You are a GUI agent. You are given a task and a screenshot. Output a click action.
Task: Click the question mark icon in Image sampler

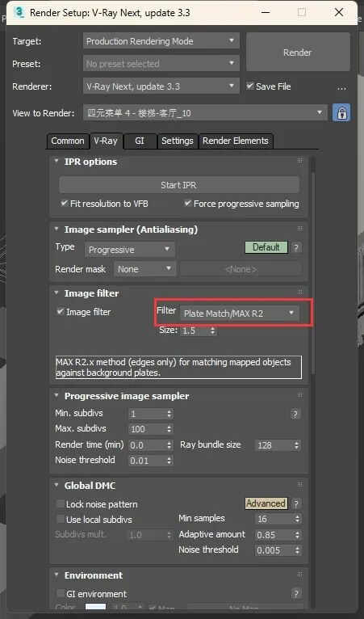pos(296,247)
